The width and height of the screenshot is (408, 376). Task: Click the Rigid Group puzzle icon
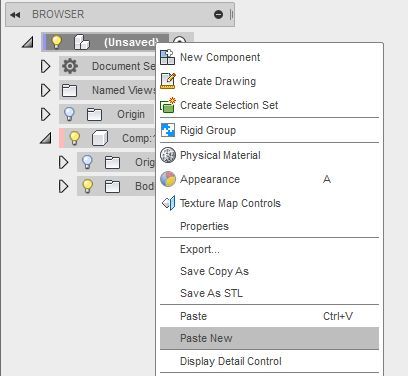pyautogui.click(x=168, y=130)
